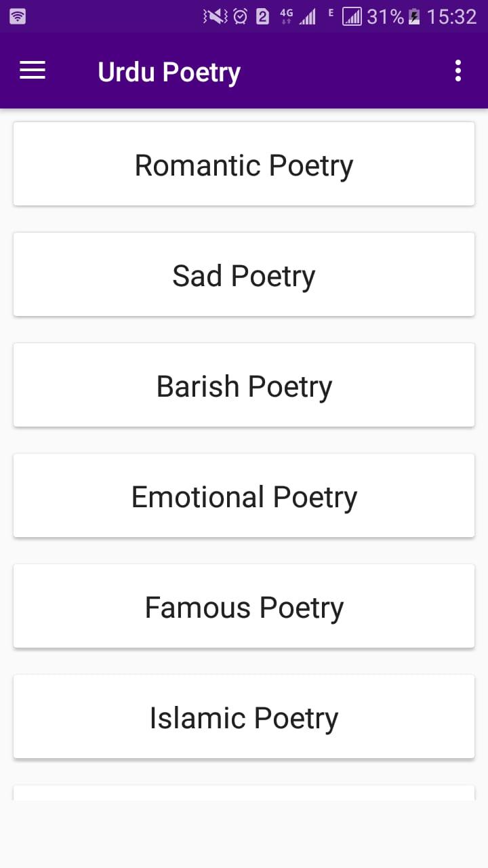
Task: Tap the Wi-Fi status icon
Action: pyautogui.click(x=18, y=16)
